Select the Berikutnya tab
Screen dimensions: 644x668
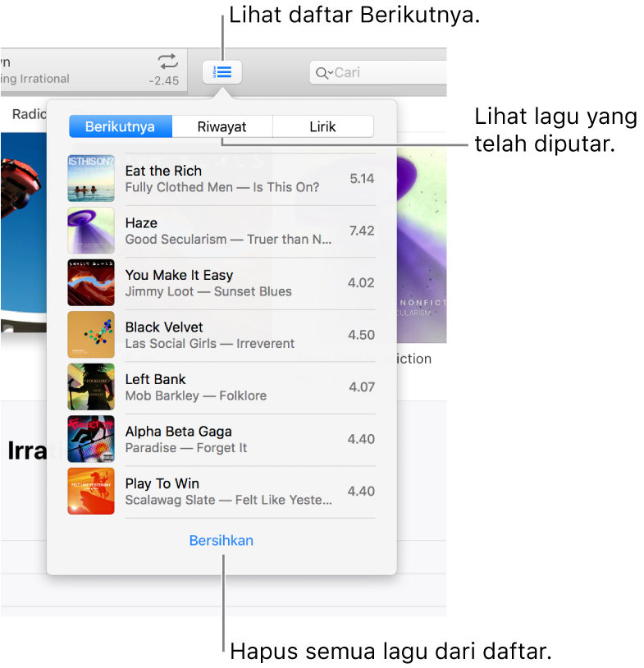(121, 126)
